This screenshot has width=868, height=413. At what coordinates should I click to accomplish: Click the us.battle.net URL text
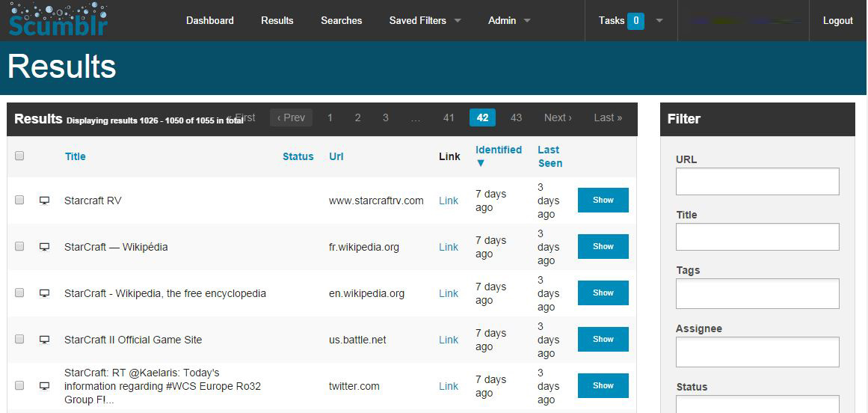357,340
